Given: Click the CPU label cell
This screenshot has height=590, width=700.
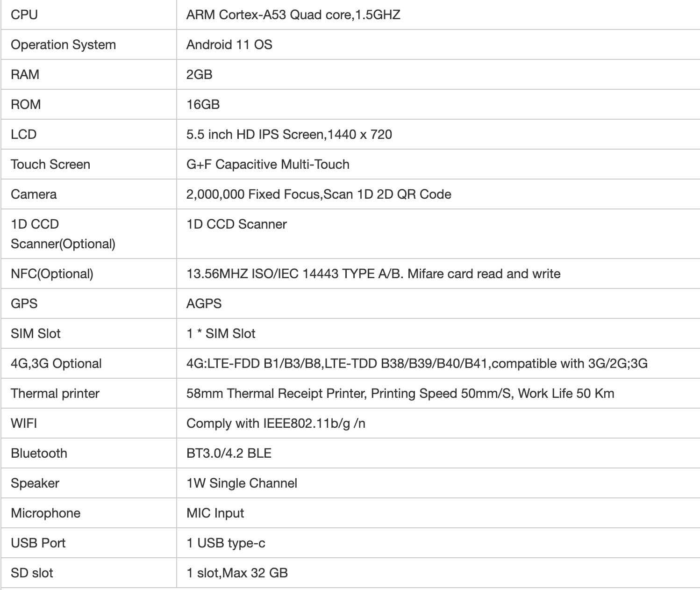Looking at the screenshot, I should click(89, 15).
